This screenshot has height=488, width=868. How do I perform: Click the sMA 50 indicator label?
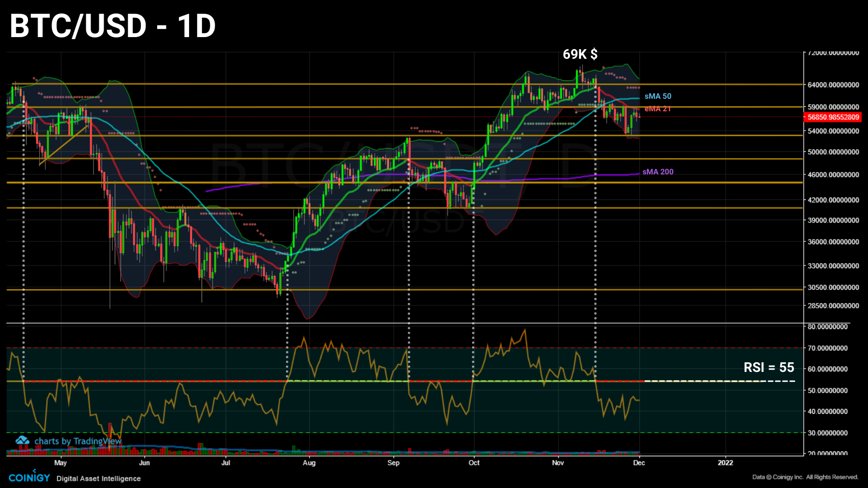pyautogui.click(x=657, y=96)
